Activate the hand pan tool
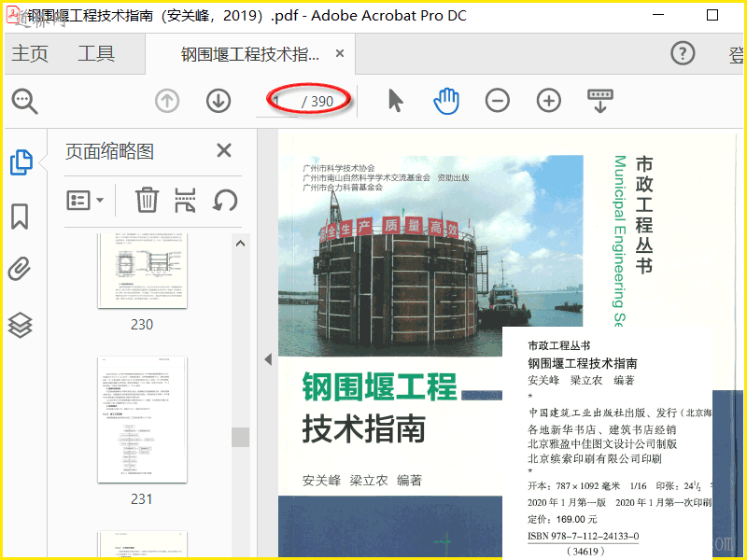 pos(446,101)
